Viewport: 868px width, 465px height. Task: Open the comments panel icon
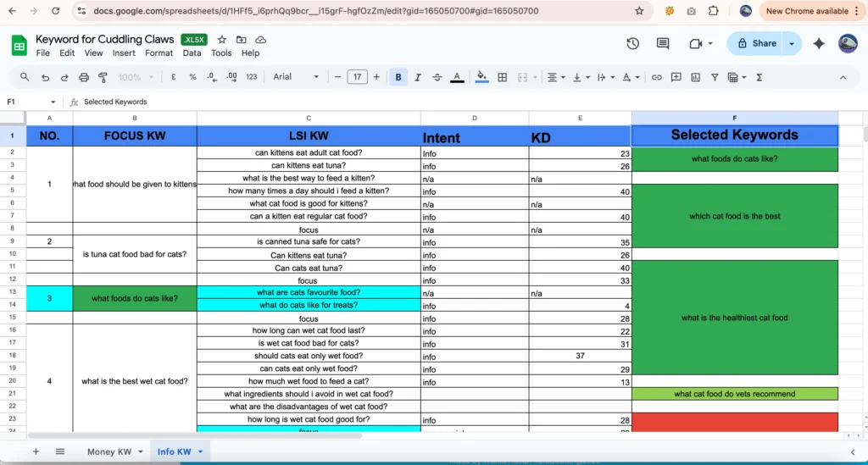pyautogui.click(x=663, y=44)
